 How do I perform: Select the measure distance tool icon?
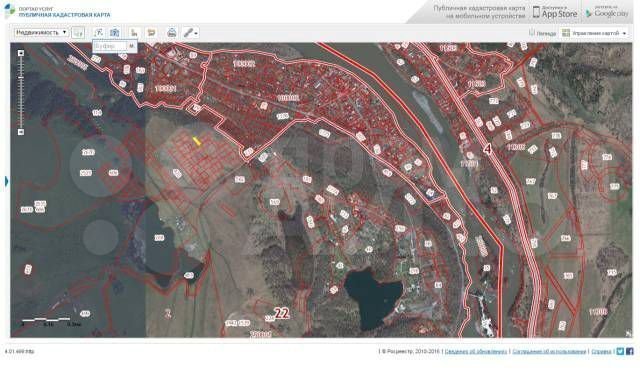(99, 33)
